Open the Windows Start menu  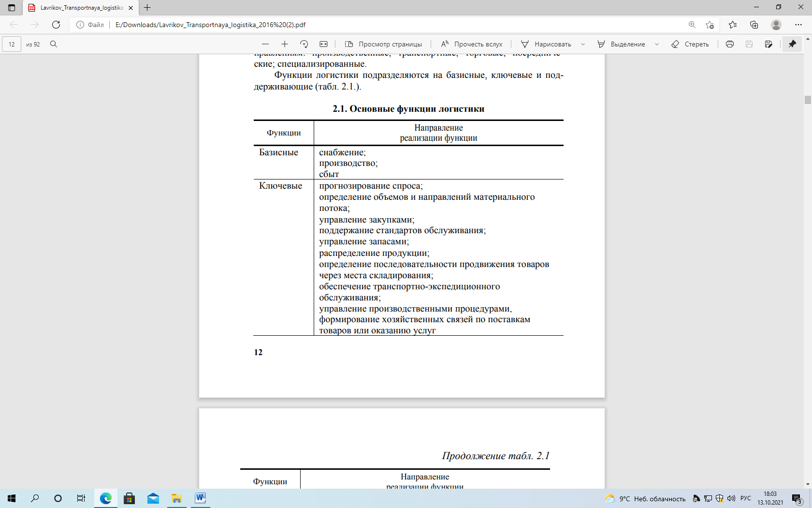point(12,498)
